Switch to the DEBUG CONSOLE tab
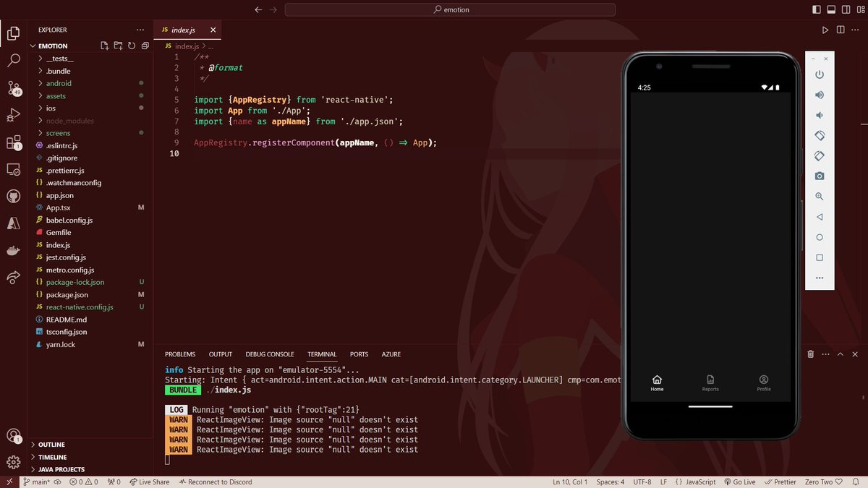 coord(270,354)
